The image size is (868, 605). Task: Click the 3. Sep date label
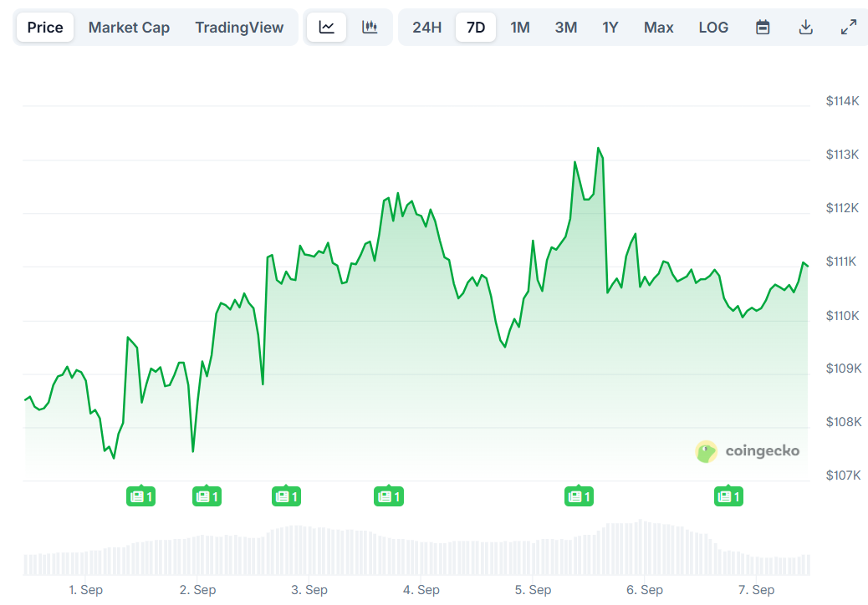[309, 590]
